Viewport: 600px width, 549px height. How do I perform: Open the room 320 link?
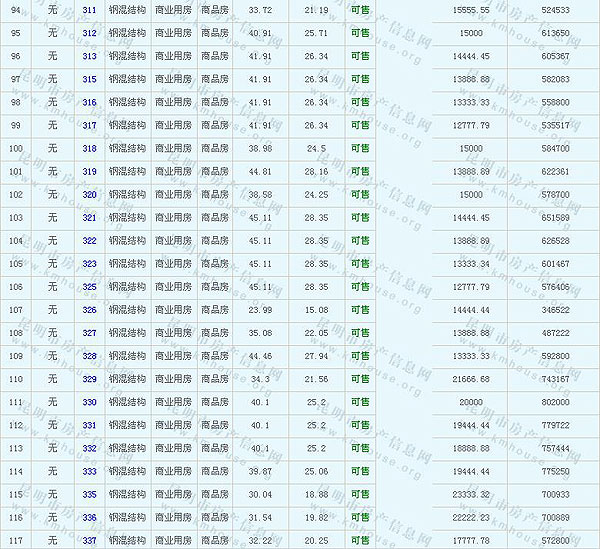coord(90,194)
